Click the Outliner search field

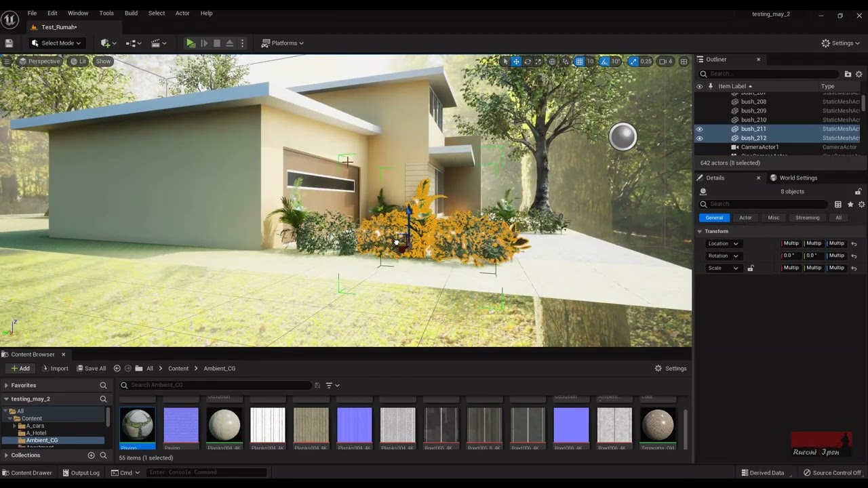tap(768, 74)
